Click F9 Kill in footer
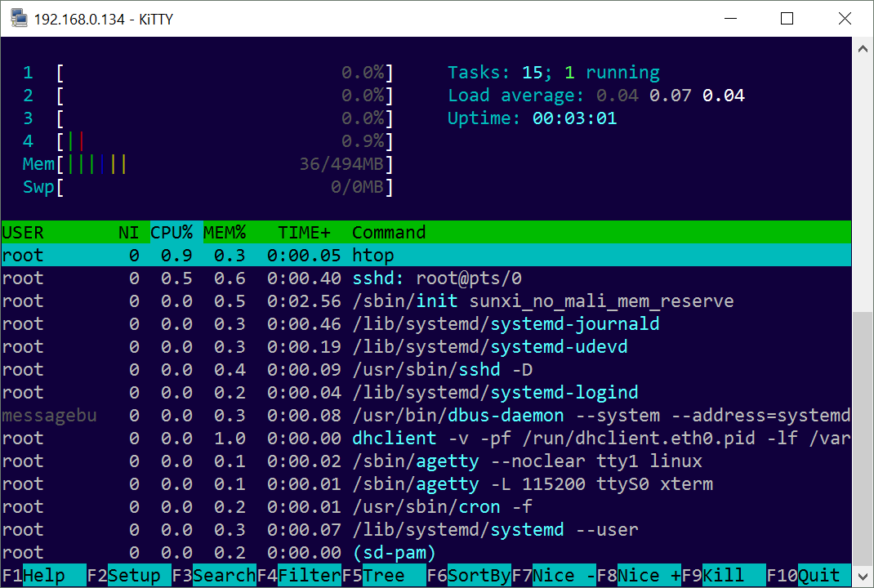874x588 pixels. tap(724, 576)
